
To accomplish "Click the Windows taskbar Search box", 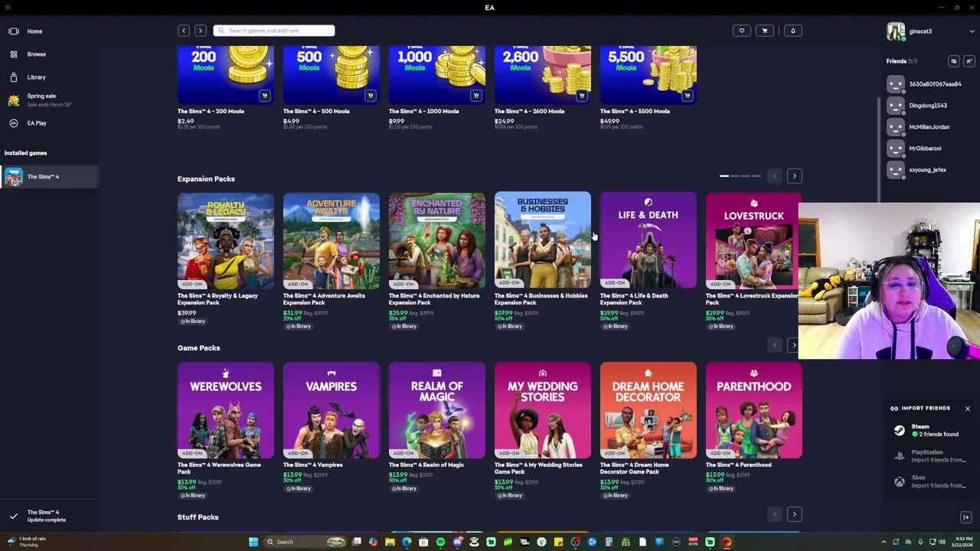I will 306,542.
